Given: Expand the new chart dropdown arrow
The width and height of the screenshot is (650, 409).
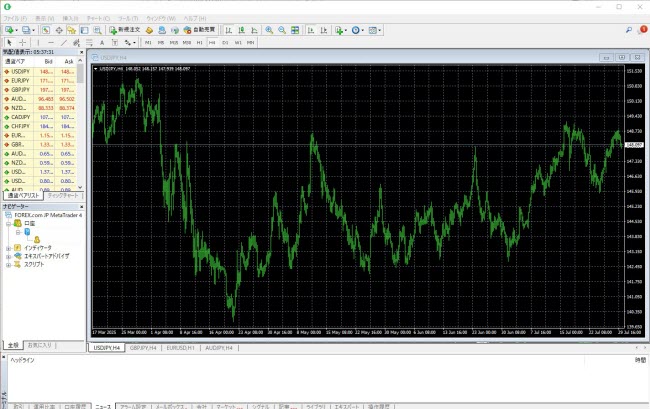Looking at the screenshot, I should (x=16, y=30).
